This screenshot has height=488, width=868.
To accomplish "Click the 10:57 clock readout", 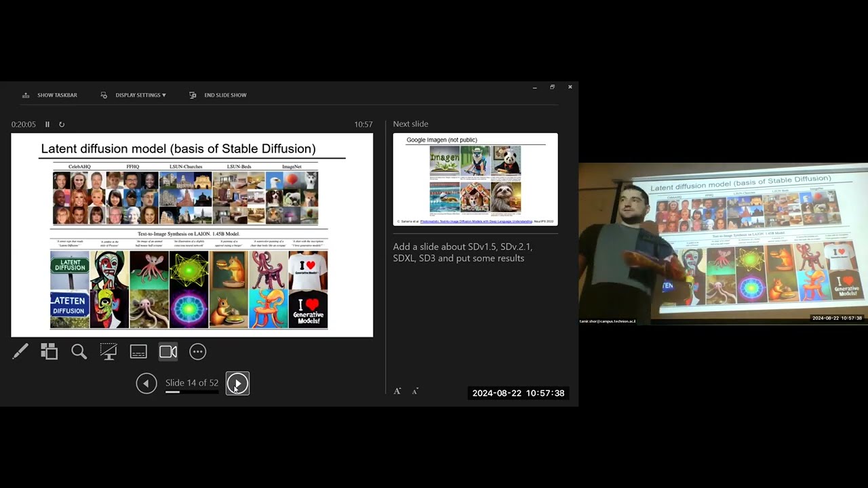I will tap(363, 124).
